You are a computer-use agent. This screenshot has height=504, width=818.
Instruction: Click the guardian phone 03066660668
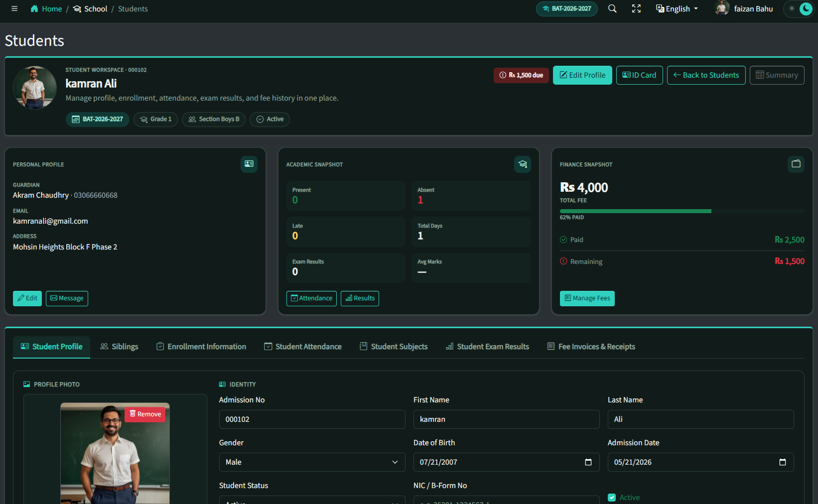tap(96, 195)
